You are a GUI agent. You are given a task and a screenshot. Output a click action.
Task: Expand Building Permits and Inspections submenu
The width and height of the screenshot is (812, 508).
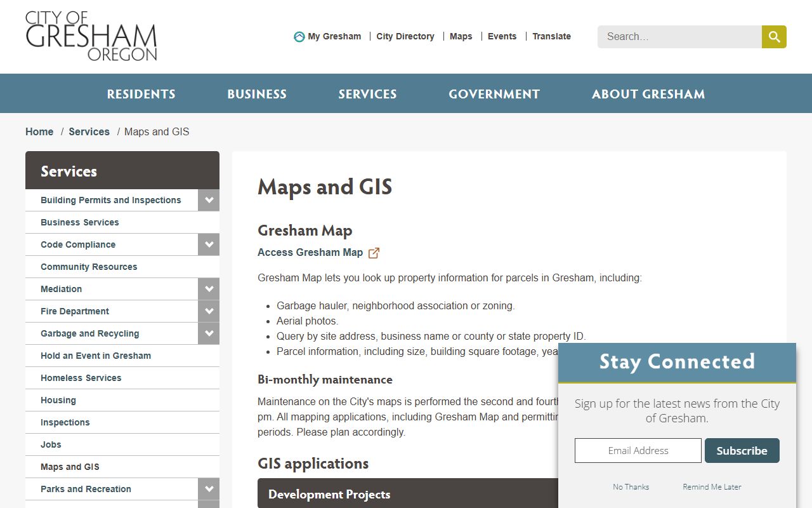coord(209,200)
